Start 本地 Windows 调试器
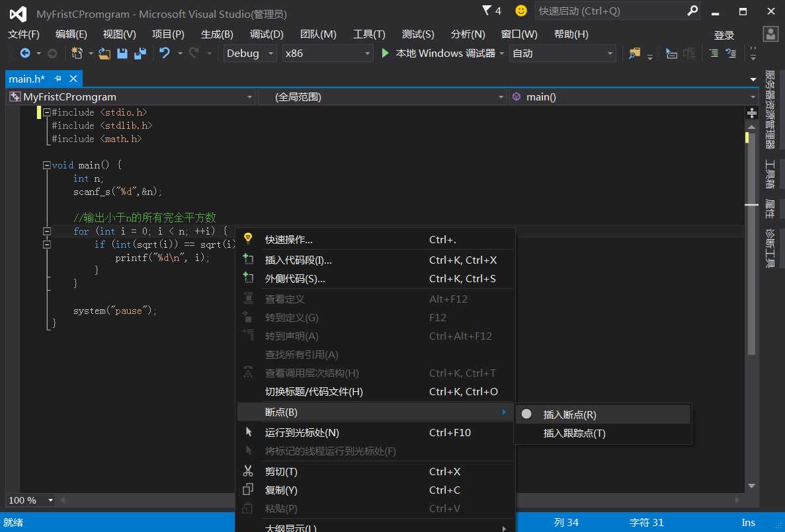785x532 pixels. pyautogui.click(x=439, y=54)
